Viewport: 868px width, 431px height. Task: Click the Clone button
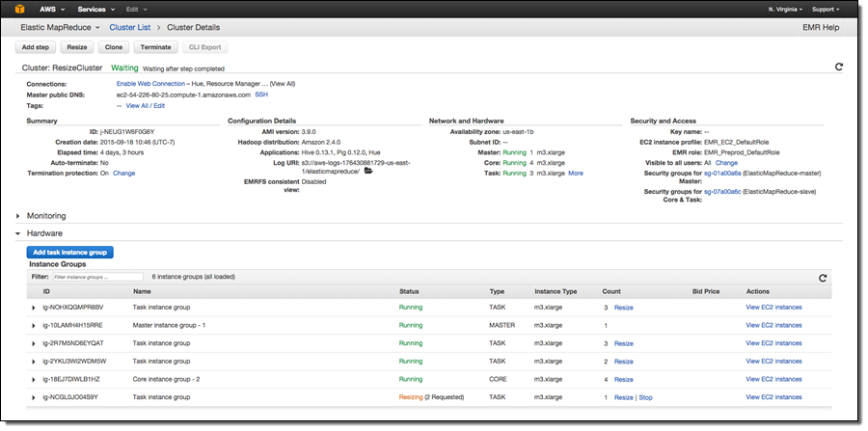coord(114,47)
